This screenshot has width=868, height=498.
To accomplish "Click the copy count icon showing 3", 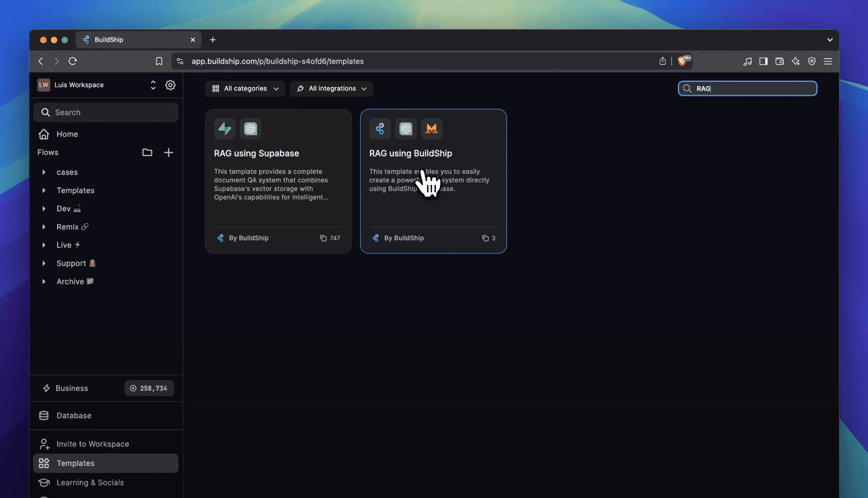I will click(485, 238).
